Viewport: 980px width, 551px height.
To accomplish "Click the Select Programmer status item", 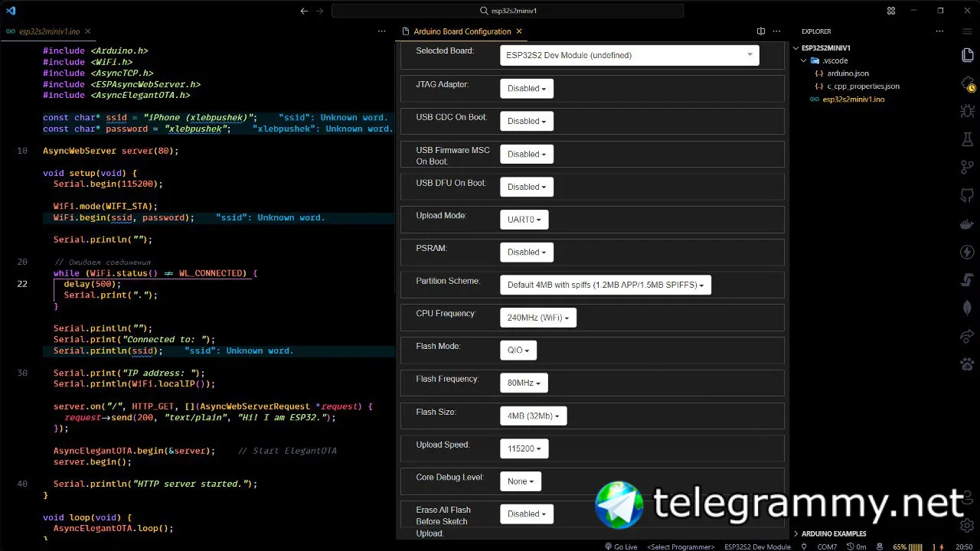I will click(x=681, y=546).
